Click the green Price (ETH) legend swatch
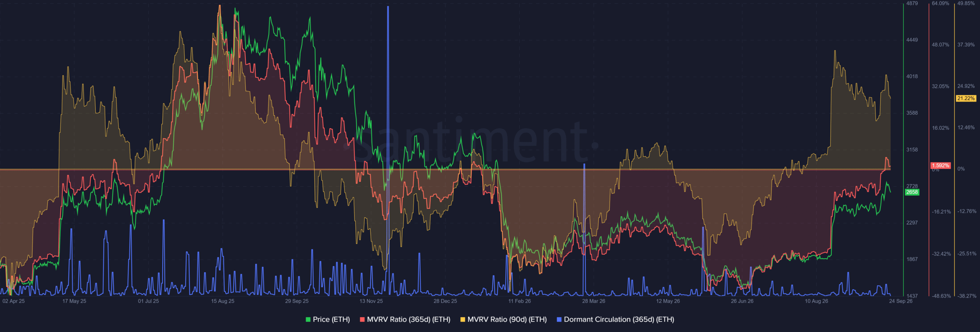The height and width of the screenshot is (332, 980). click(x=308, y=320)
